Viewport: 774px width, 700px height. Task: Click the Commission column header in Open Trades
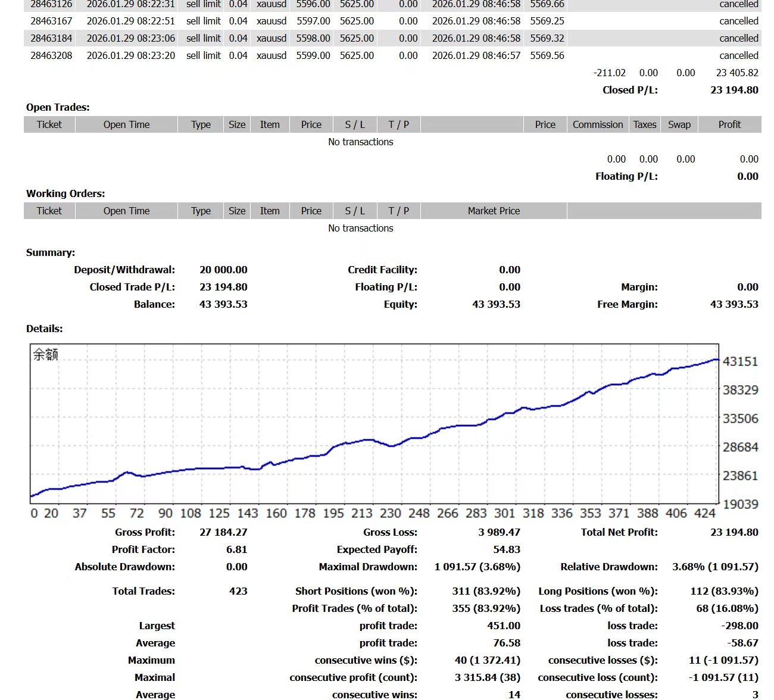click(x=597, y=124)
